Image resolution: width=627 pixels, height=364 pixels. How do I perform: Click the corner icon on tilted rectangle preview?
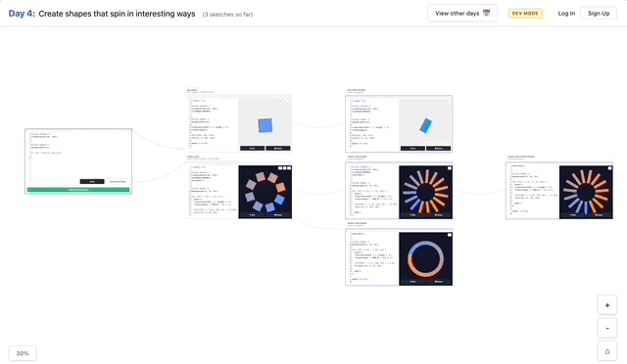coord(449,102)
